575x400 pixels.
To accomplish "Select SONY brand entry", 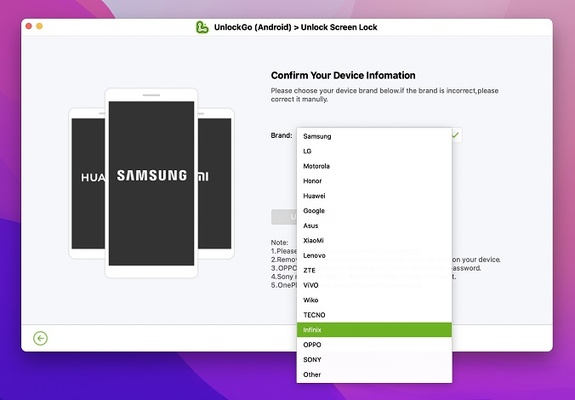I will tap(374, 360).
